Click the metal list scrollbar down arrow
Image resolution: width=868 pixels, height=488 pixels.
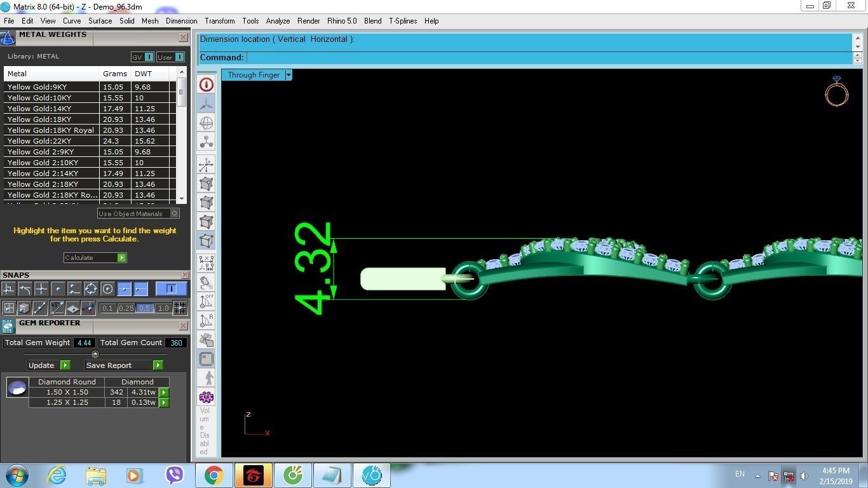(x=182, y=199)
